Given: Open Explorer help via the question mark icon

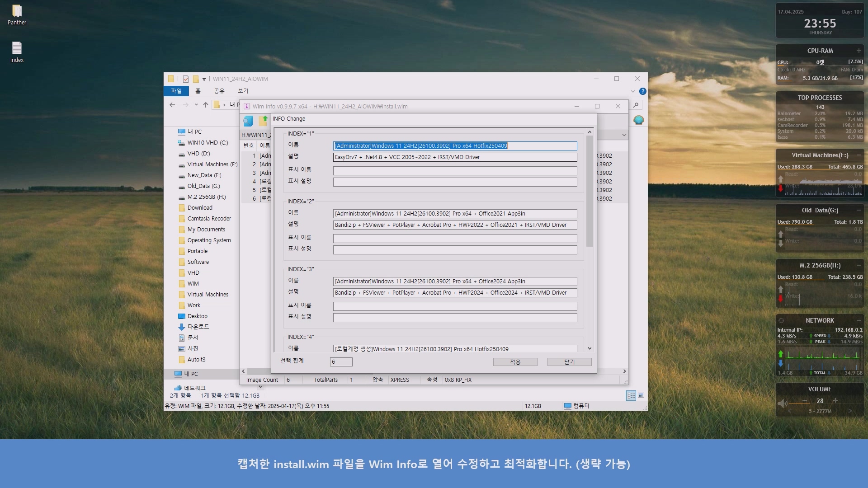Looking at the screenshot, I should click(642, 91).
